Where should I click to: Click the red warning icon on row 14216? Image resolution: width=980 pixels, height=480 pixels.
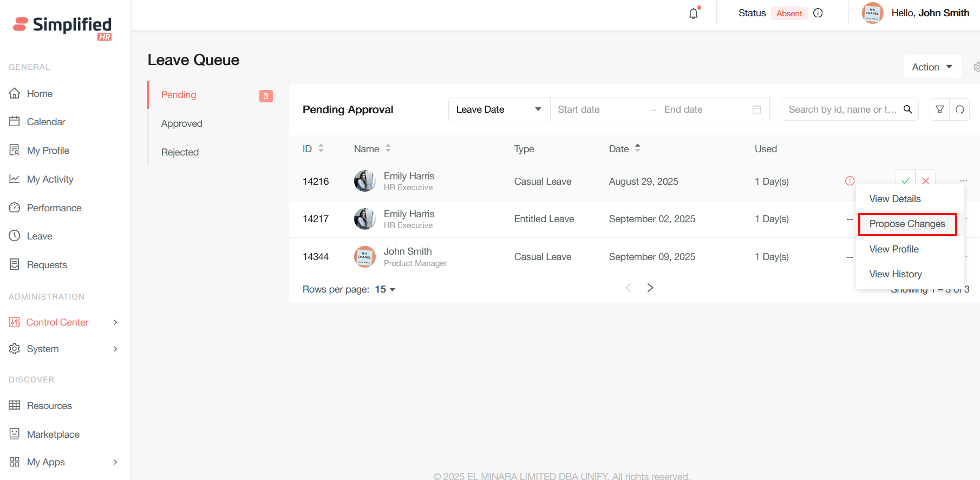coord(850,181)
